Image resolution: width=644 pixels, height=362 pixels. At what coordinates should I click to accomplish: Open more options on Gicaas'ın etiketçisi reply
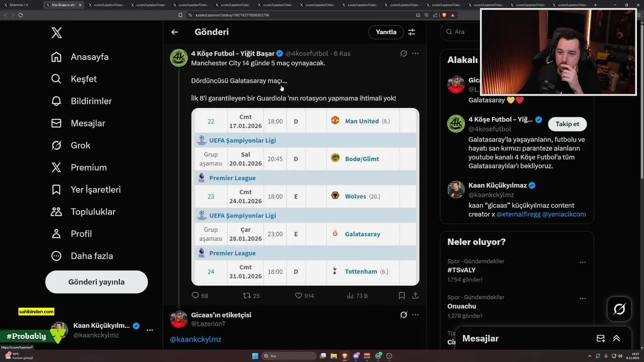click(415, 315)
